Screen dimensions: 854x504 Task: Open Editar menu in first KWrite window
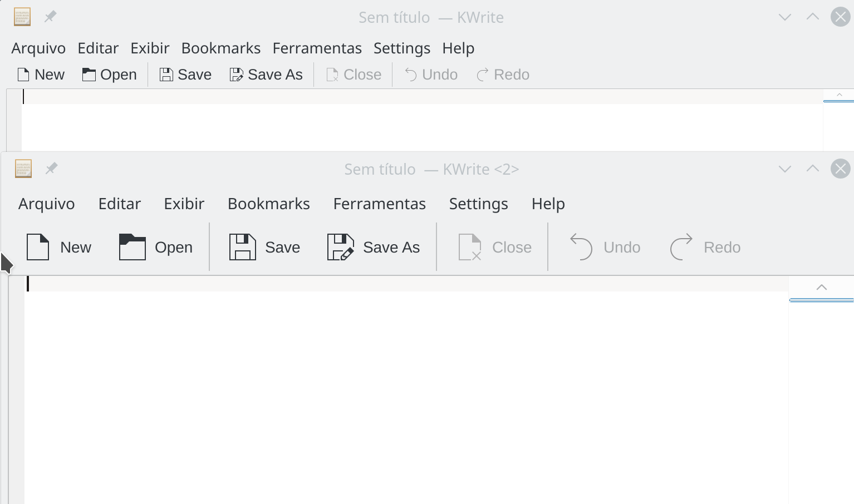(x=98, y=48)
